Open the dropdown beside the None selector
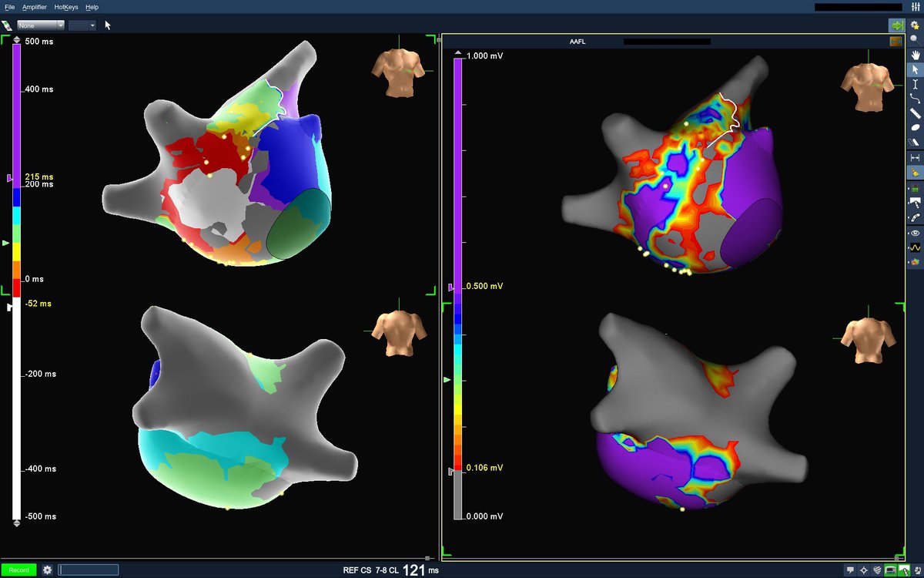This screenshot has width=924, height=578. coord(81,25)
